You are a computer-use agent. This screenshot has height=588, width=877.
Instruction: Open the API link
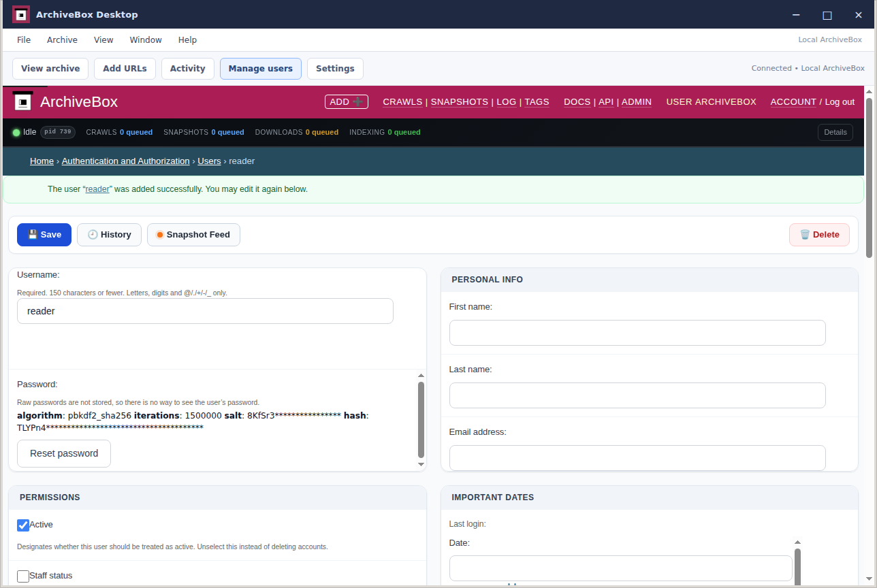(606, 101)
